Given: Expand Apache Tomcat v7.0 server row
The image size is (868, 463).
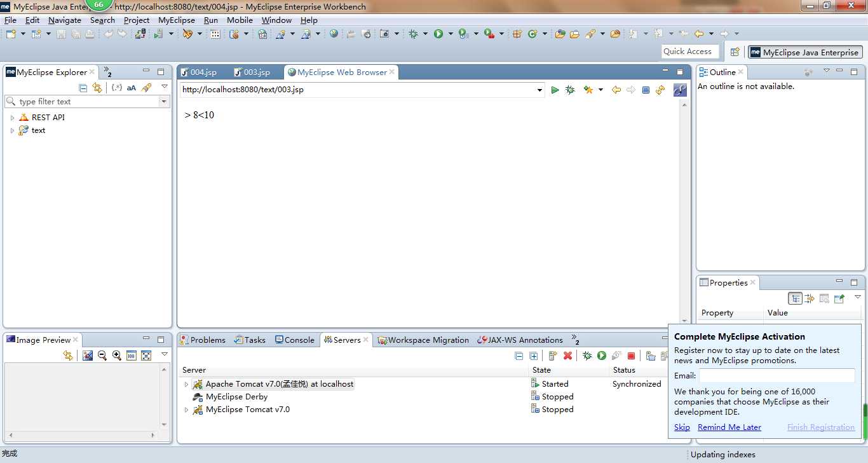Looking at the screenshot, I should point(186,384).
